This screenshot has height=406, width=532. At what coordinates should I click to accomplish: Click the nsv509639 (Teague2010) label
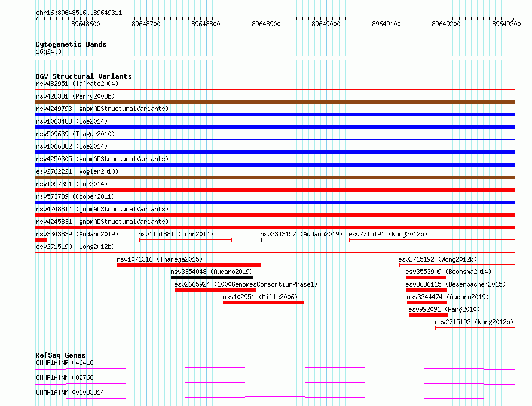[75, 134]
